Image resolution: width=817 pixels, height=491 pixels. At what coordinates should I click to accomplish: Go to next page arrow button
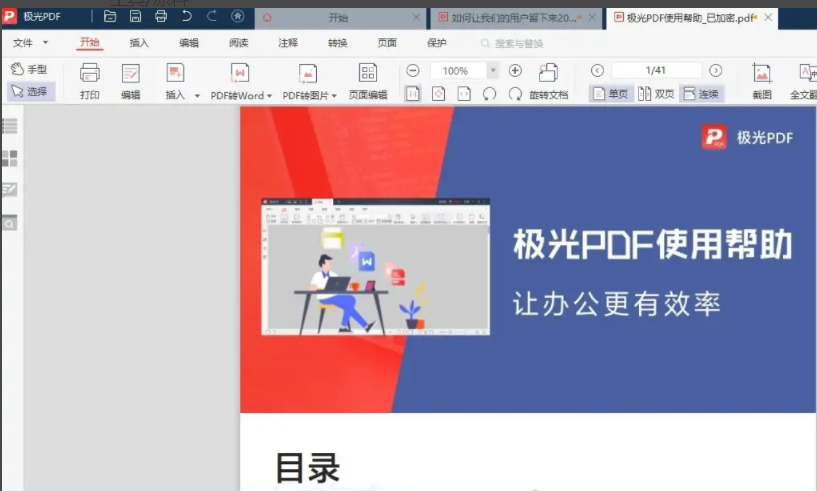click(x=715, y=70)
